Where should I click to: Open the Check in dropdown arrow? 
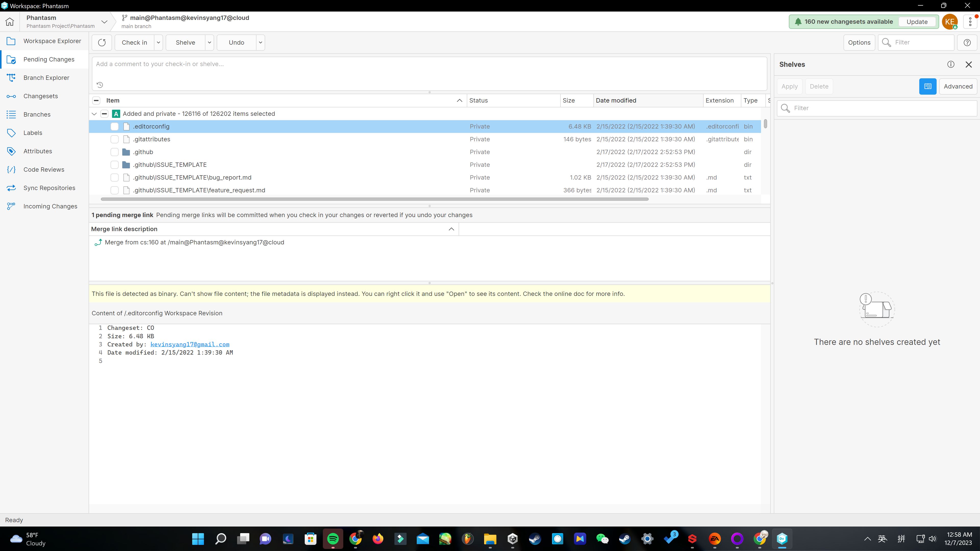[158, 43]
